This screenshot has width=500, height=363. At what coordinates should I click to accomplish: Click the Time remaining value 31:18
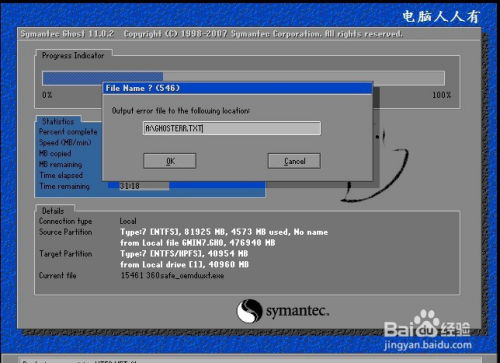click(130, 186)
